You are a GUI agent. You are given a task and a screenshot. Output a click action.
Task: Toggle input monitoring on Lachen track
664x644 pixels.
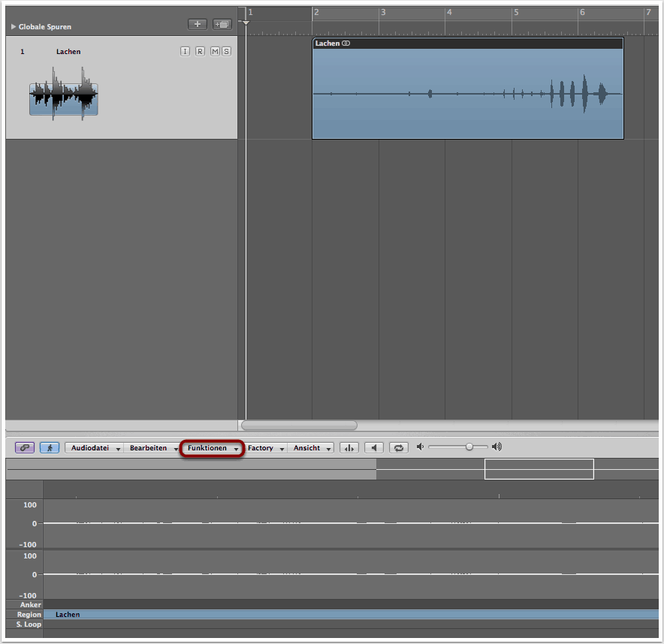tap(186, 51)
